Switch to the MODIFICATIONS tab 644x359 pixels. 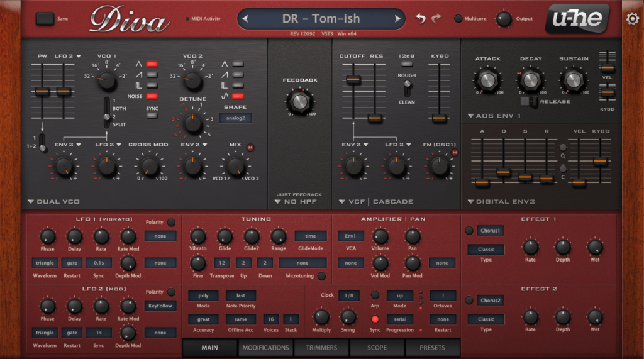(x=265, y=348)
